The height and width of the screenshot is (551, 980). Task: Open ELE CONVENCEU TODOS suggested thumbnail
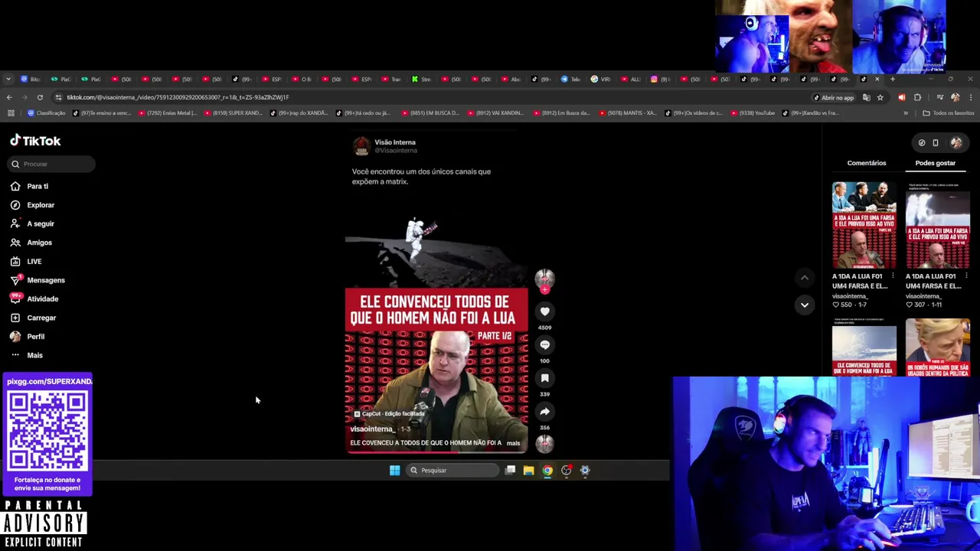coord(864,348)
